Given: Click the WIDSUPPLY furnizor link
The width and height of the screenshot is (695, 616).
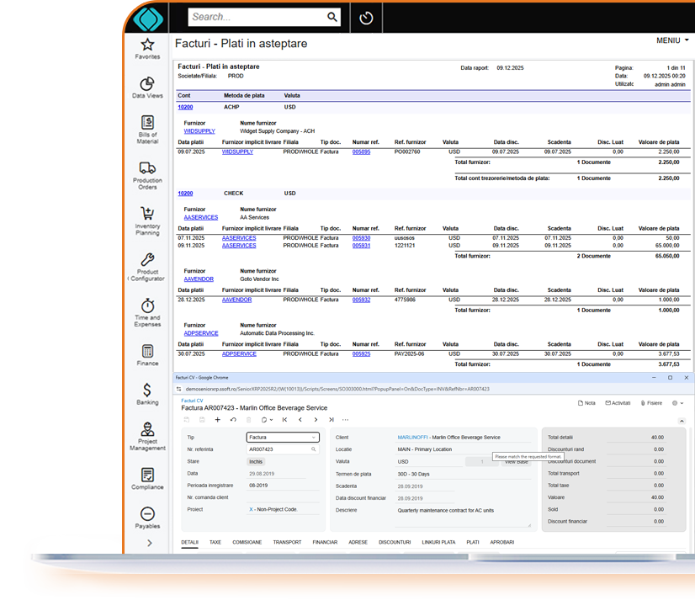Looking at the screenshot, I should 199,131.
